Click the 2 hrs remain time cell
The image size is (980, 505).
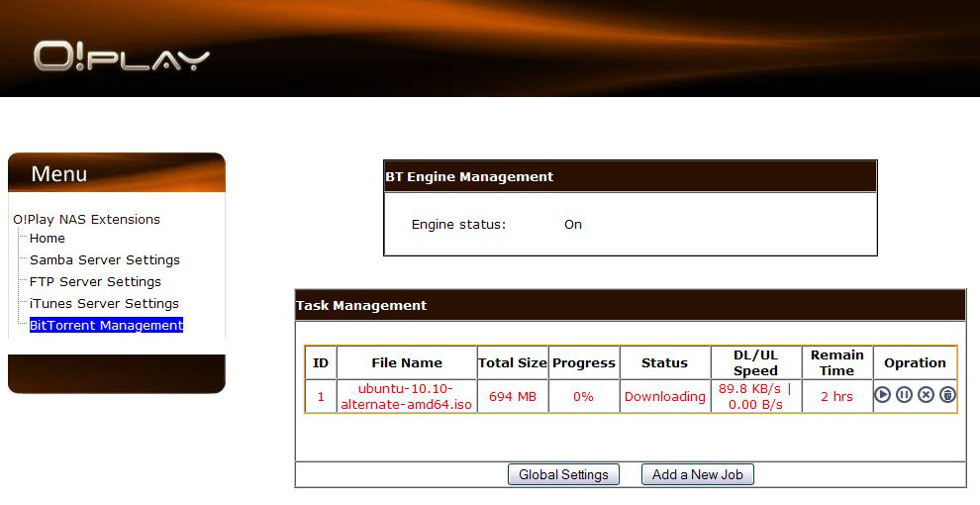pyautogui.click(x=836, y=396)
